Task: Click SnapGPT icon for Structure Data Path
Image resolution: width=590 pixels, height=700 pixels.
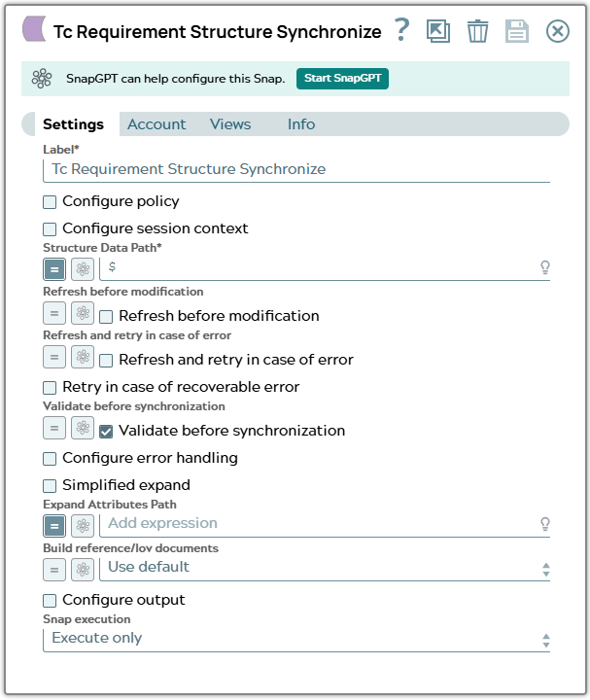Action: click(83, 269)
